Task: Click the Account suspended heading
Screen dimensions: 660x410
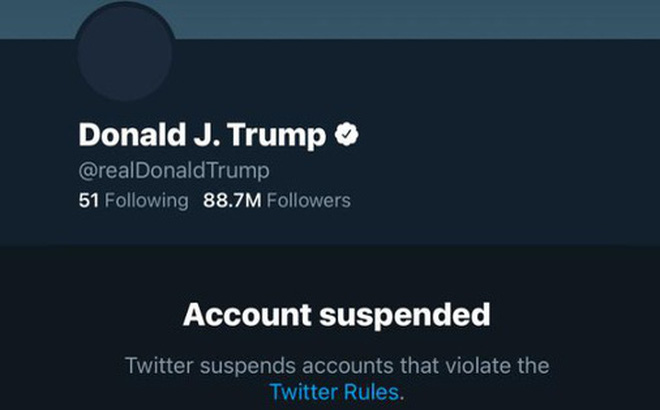Action: coord(337,315)
